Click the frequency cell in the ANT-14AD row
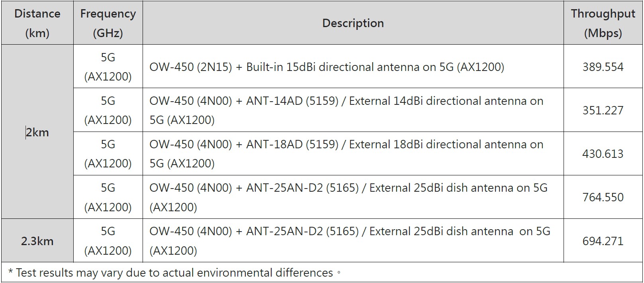 pos(108,110)
